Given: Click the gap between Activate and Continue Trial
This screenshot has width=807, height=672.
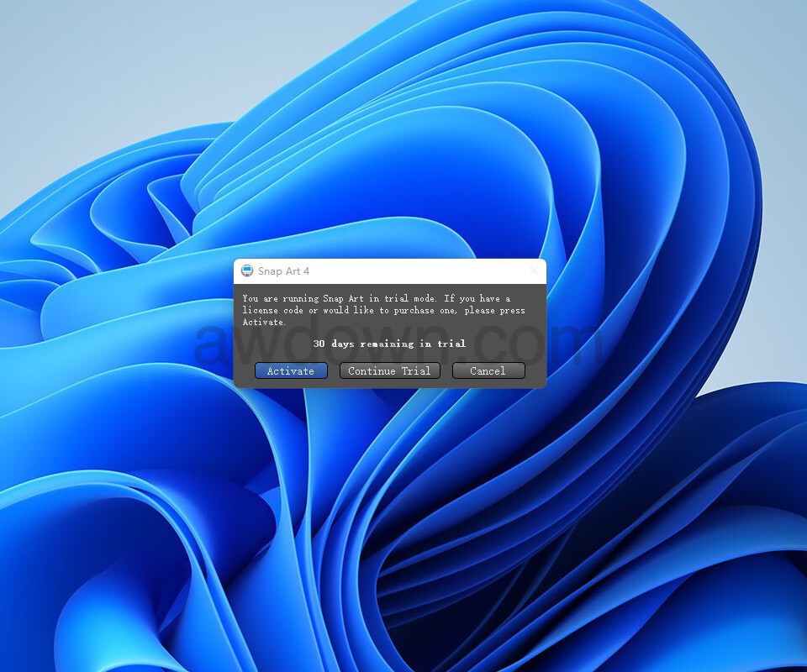Looking at the screenshot, I should coord(334,370).
